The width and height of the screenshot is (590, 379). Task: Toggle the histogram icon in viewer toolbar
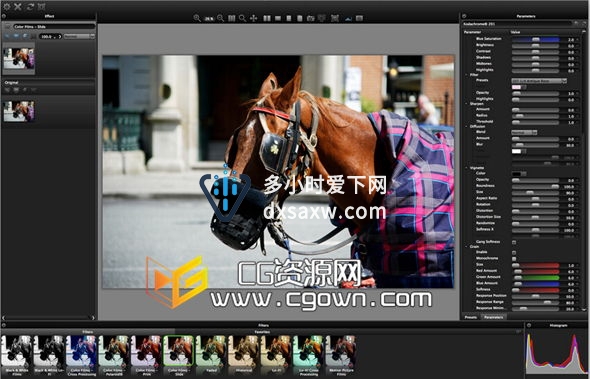pos(348,18)
